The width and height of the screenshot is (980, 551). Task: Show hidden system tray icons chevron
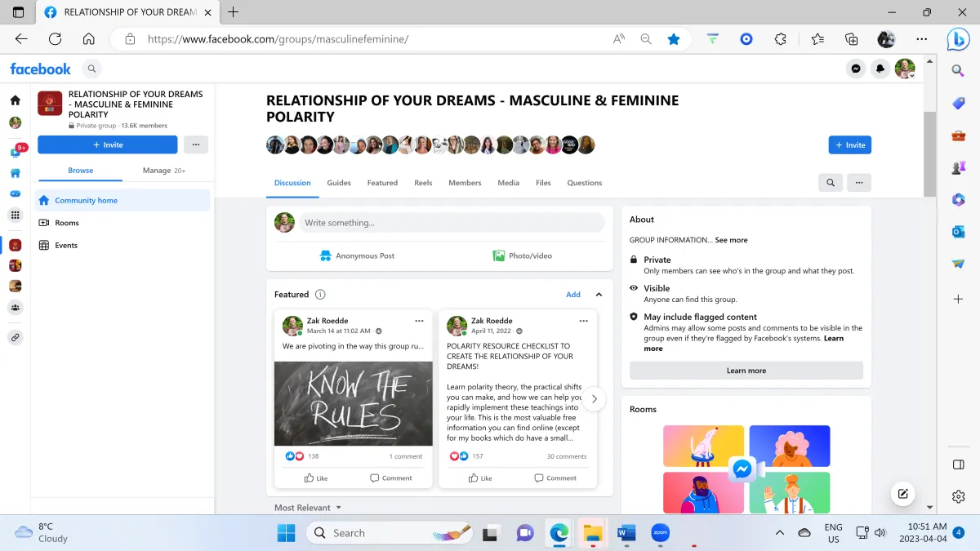(779, 533)
